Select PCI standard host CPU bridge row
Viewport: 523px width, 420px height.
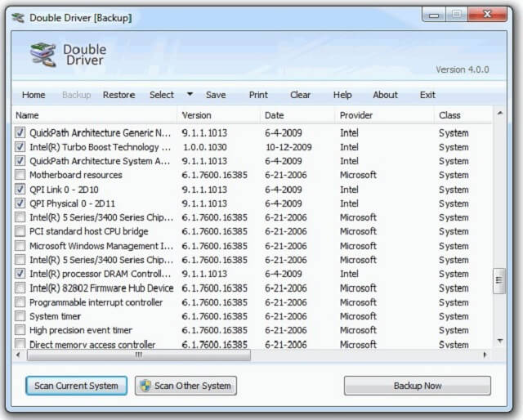click(89, 231)
